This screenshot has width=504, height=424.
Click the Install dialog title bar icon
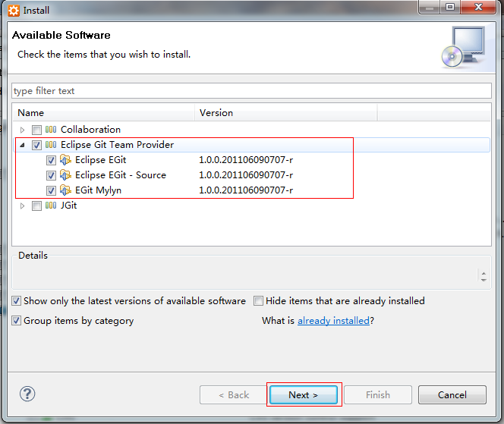(x=14, y=11)
